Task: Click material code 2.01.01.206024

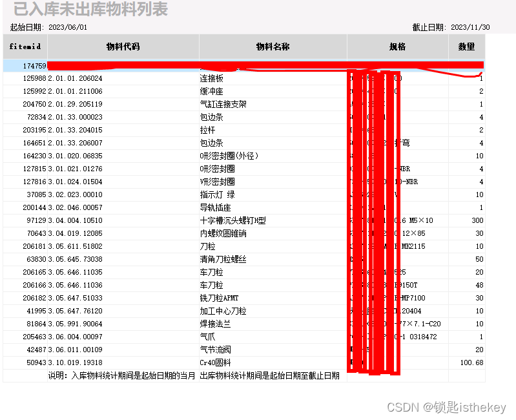Action: (75, 78)
